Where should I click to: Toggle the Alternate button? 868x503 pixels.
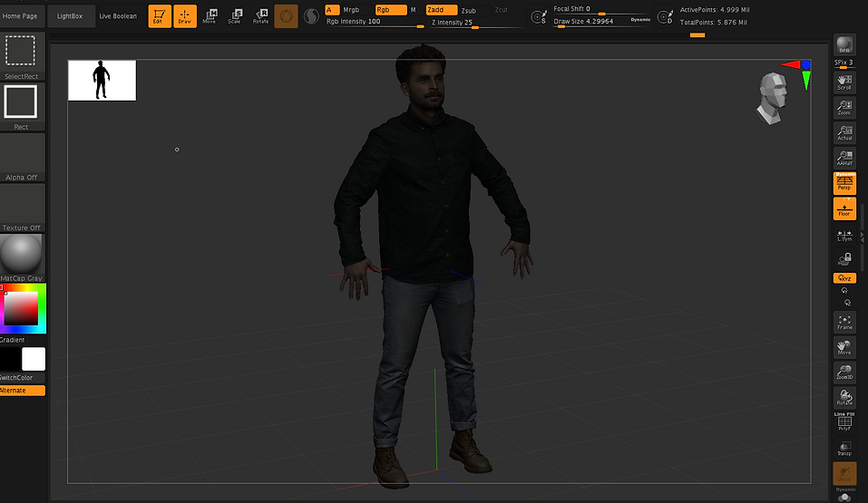pos(22,391)
